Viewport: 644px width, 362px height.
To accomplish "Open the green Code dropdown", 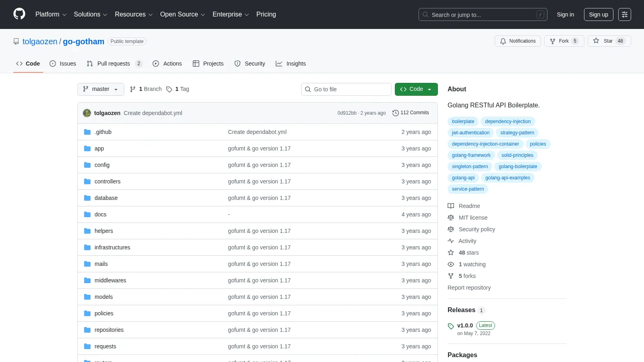I will (416, 89).
